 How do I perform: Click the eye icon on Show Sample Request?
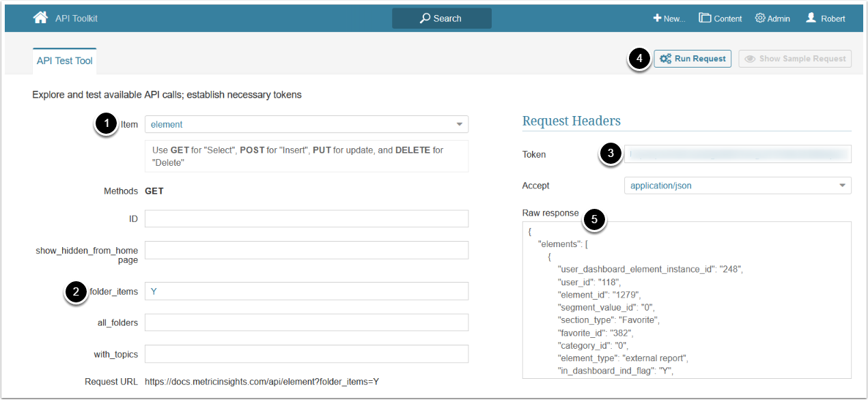pos(750,59)
